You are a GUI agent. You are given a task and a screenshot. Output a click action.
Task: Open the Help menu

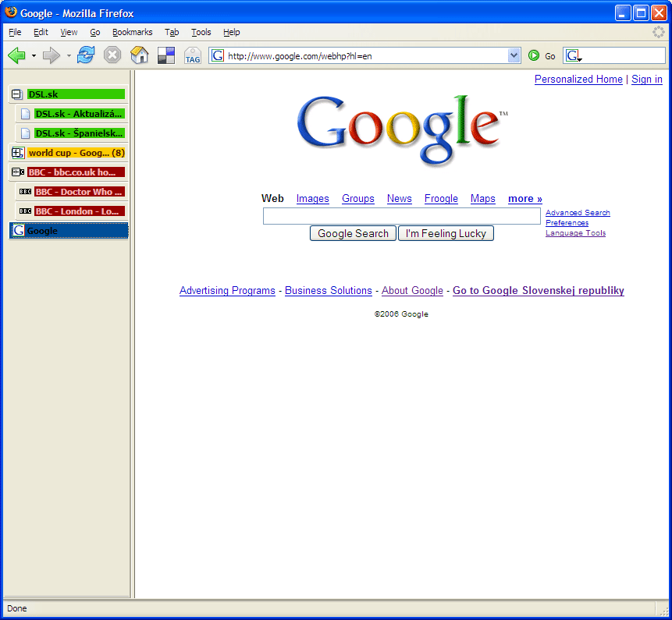[232, 32]
